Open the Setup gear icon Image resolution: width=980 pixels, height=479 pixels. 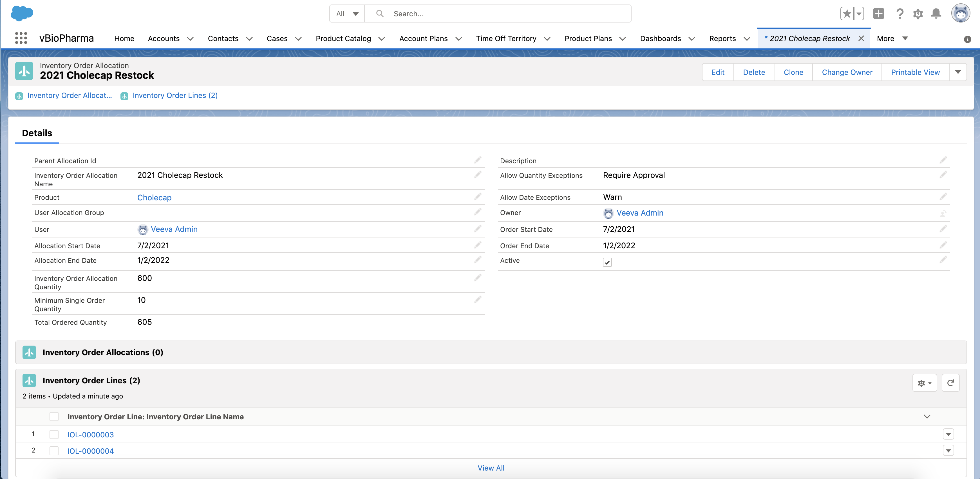(918, 14)
